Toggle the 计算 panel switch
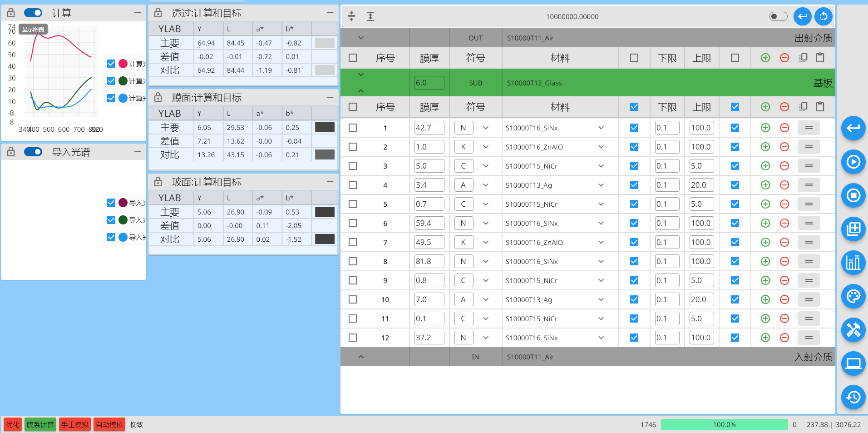This screenshot has width=868, height=433. tap(33, 13)
